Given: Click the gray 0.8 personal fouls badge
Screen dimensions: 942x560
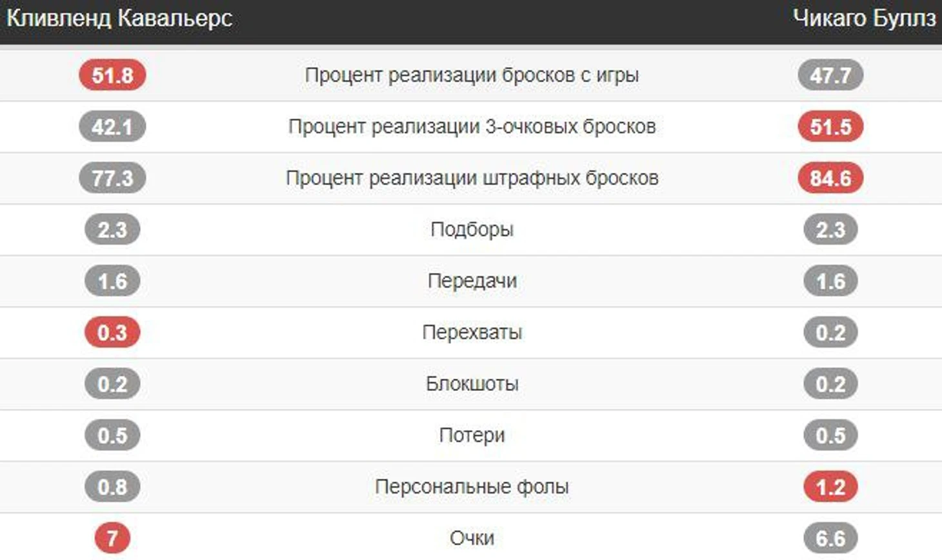Looking at the screenshot, I should [112, 487].
